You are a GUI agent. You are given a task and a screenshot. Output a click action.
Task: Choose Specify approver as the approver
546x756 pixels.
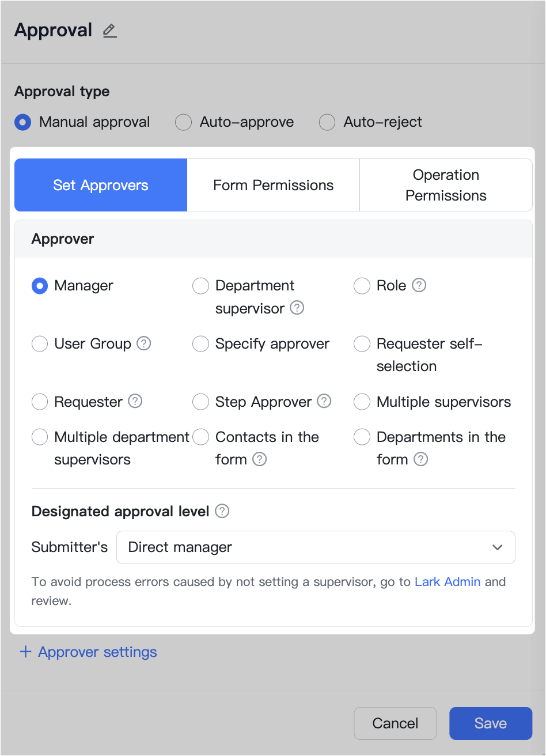(200, 343)
